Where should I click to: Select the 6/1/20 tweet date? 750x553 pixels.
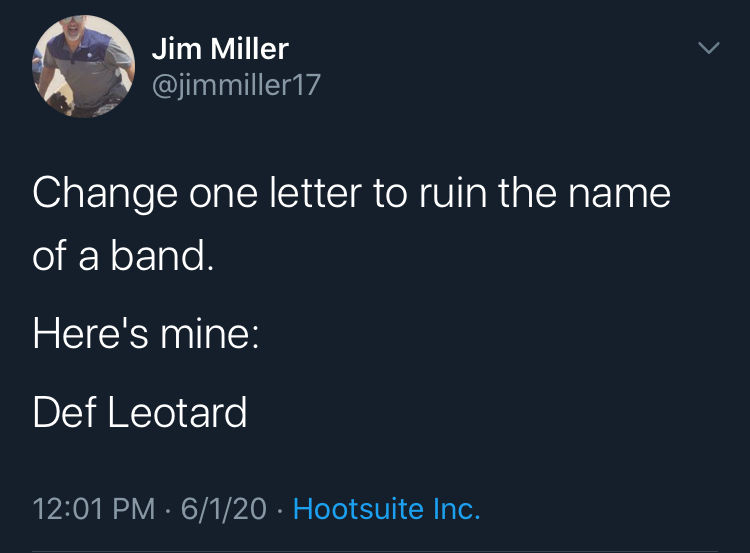[x=222, y=509]
